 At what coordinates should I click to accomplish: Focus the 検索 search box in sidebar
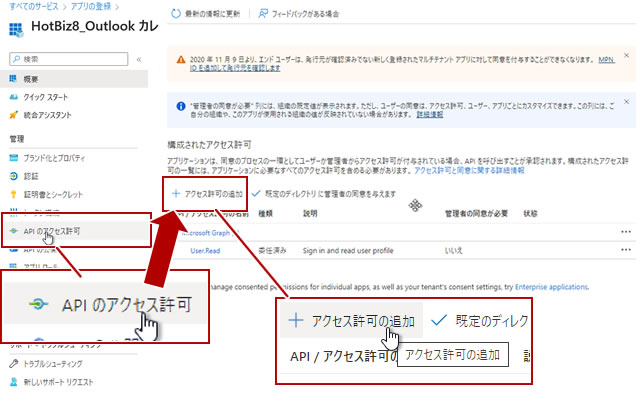coord(69,59)
